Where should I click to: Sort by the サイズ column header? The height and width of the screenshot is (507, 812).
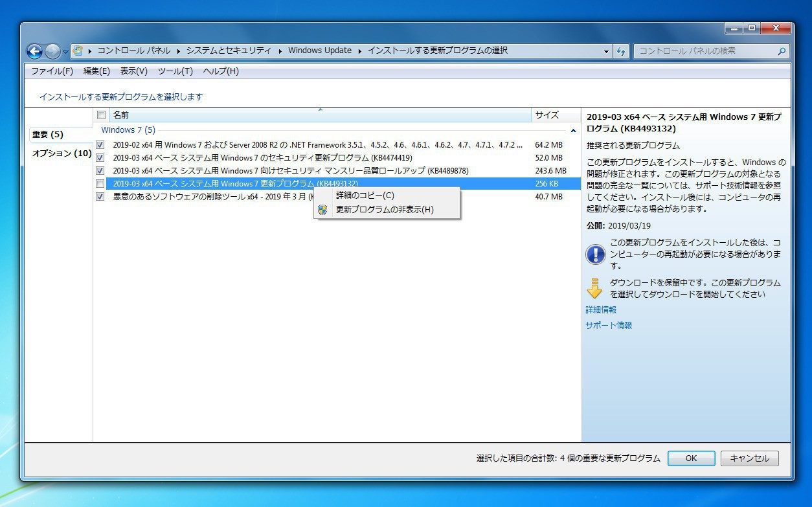coord(556,115)
